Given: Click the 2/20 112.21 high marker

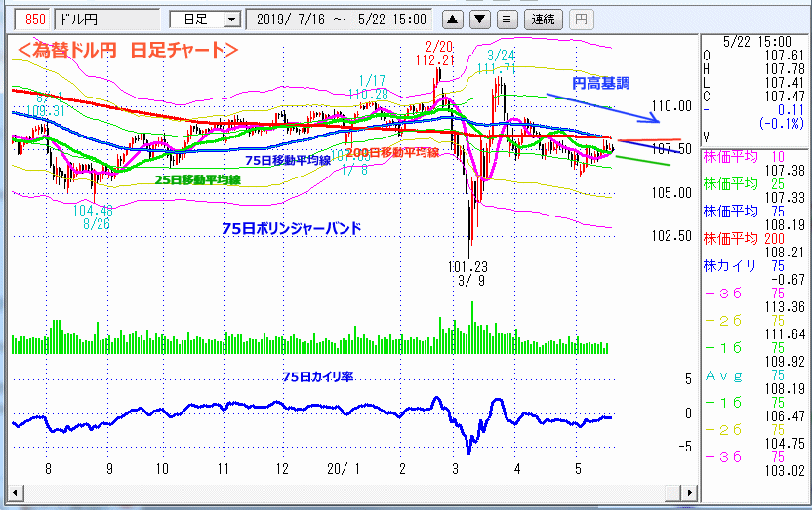Looking at the screenshot, I should [x=439, y=54].
